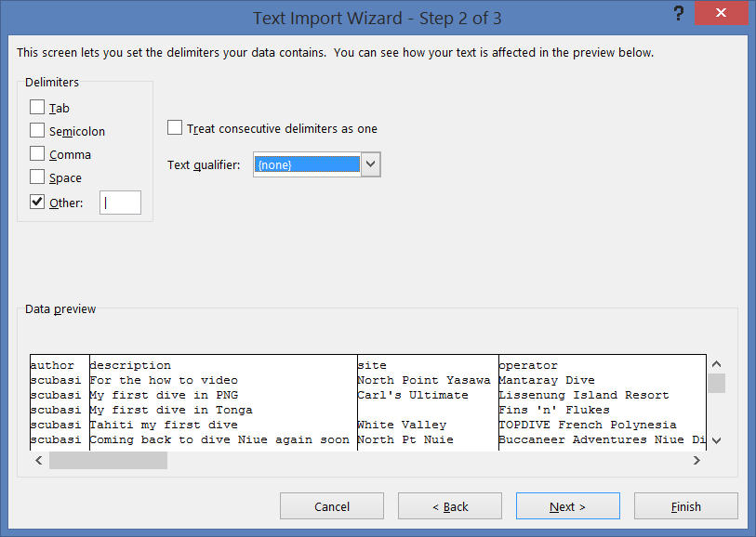
Task: Tick the Comma delimiter checkbox
Action: click(x=37, y=153)
